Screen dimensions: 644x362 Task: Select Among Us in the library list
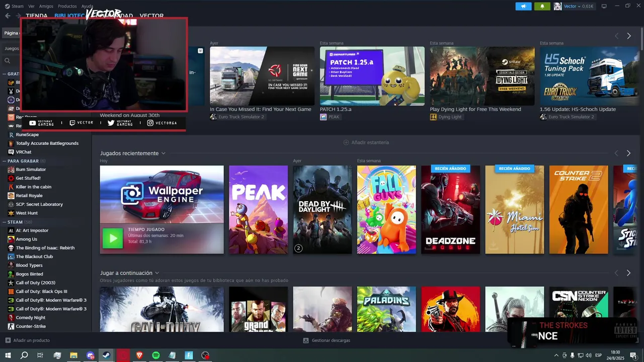pyautogui.click(x=27, y=239)
